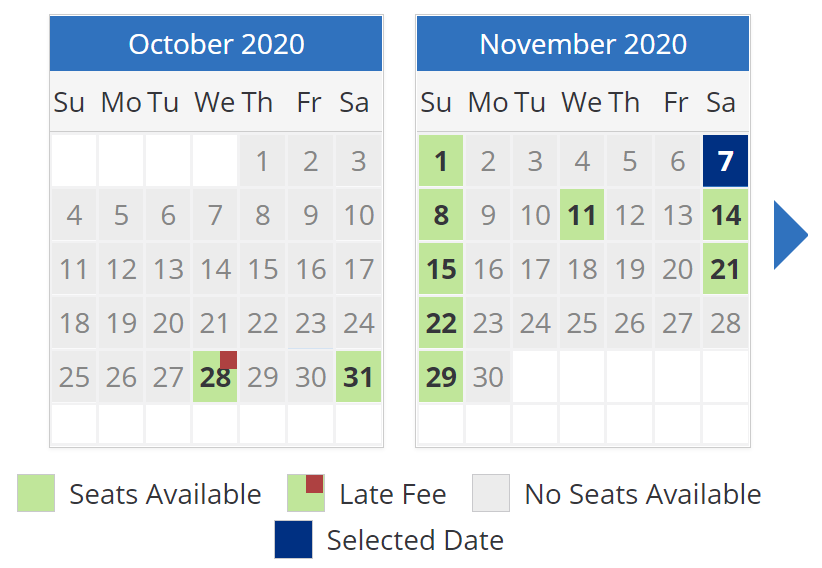Choose November 1 available date

(x=441, y=160)
